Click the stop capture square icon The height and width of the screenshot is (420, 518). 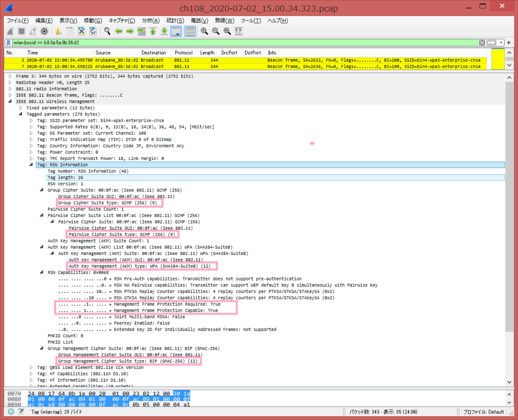pos(21,31)
